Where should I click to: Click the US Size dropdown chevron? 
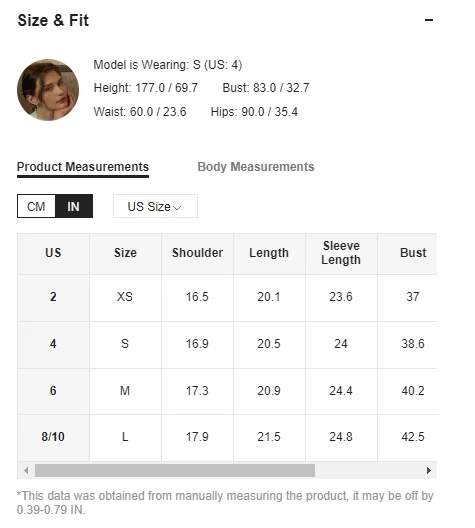pos(177,208)
